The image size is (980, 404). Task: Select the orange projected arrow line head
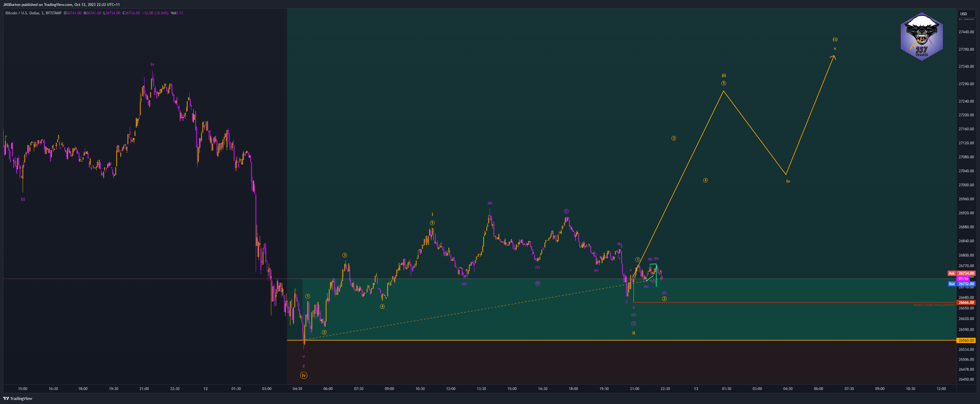pos(833,58)
